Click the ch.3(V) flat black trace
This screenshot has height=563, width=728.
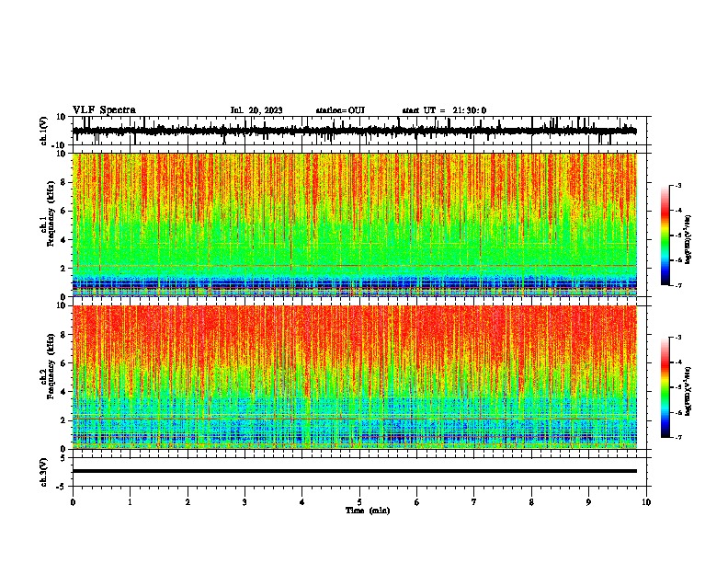coord(355,471)
